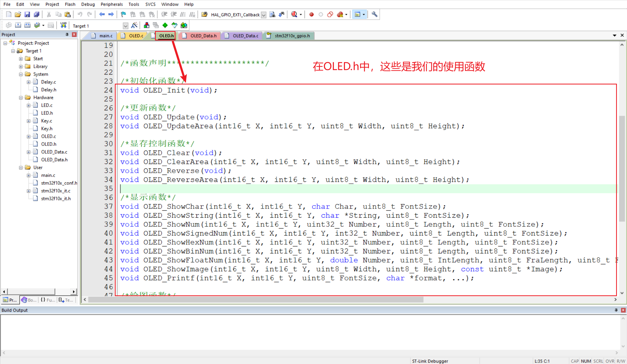The height and width of the screenshot is (364, 627).
Task: Insert breakpoint red circle icon
Action: point(311,15)
